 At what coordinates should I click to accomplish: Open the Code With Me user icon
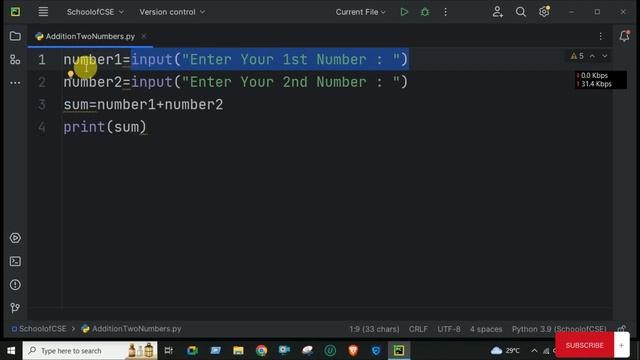(x=498, y=12)
